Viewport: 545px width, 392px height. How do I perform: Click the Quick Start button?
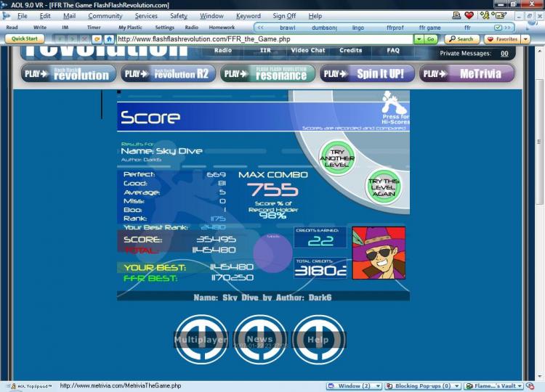(24, 38)
